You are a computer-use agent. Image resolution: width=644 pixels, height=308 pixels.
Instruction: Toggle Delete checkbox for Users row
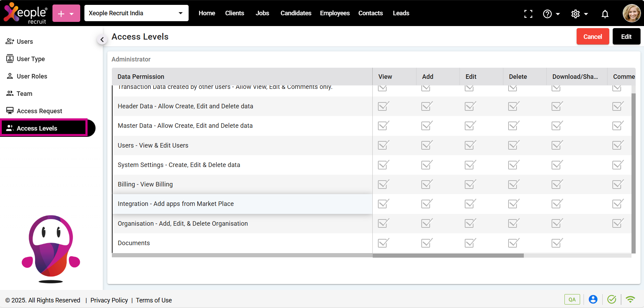513,145
